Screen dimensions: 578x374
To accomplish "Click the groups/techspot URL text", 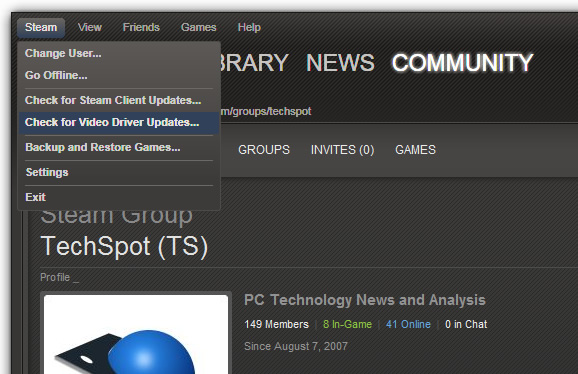I will pos(266,111).
